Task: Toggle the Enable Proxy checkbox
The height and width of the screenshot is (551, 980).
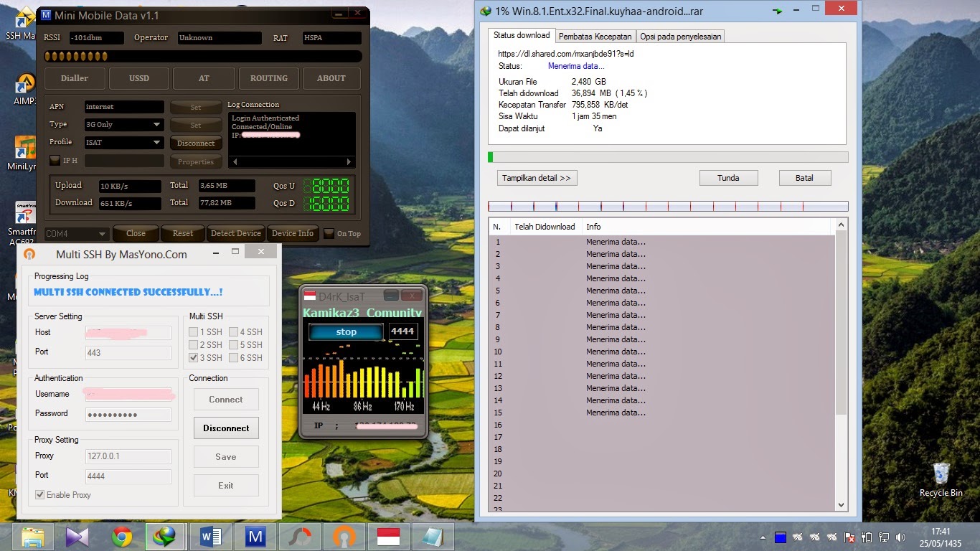Action: coord(40,495)
